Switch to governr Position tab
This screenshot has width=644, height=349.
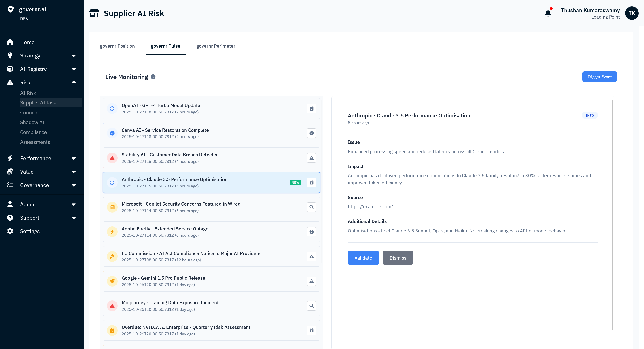(117, 46)
